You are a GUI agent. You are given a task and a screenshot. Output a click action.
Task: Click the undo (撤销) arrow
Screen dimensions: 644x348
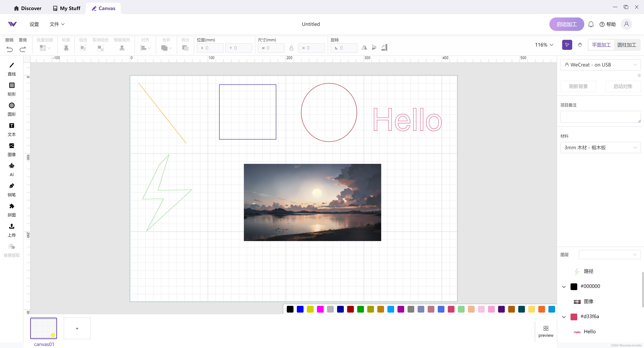[10, 49]
